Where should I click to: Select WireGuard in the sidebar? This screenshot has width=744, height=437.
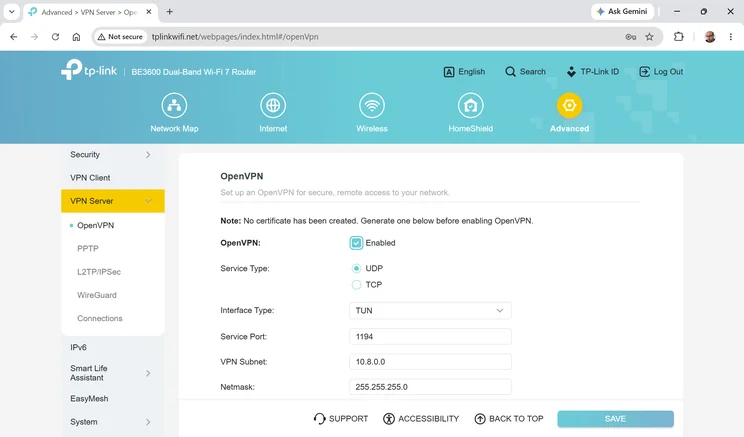(x=97, y=295)
